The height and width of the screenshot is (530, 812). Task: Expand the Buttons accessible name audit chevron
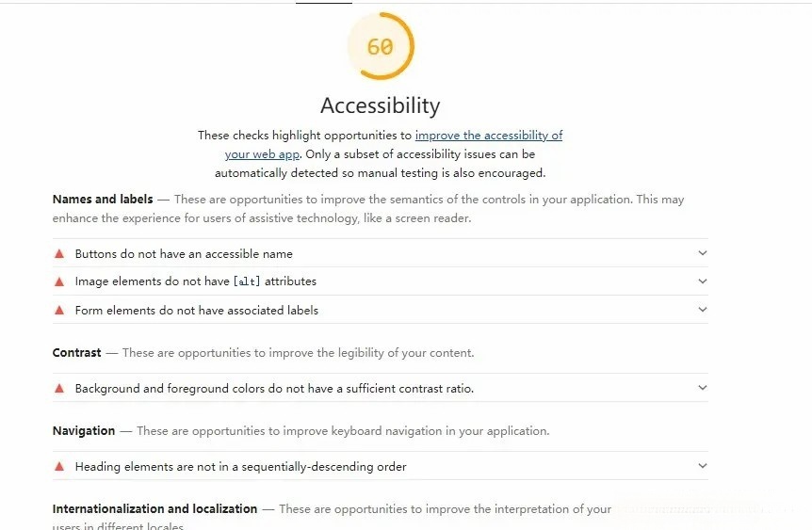pyautogui.click(x=702, y=253)
